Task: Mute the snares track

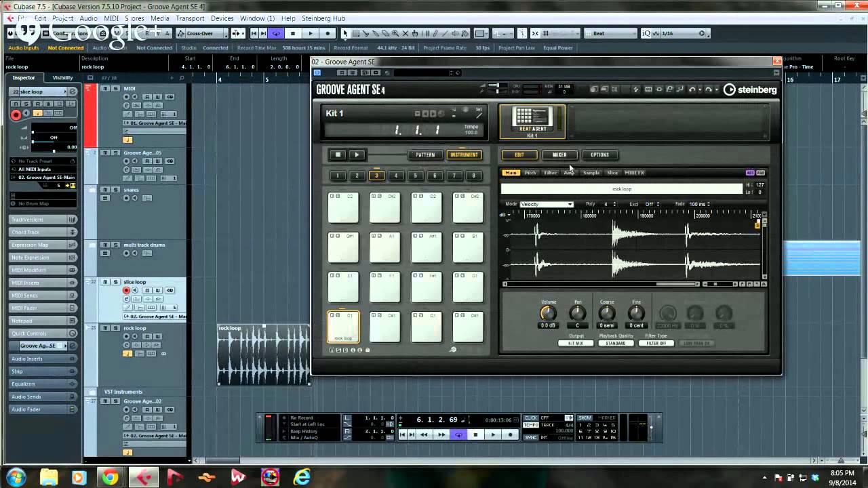Action: (105, 190)
